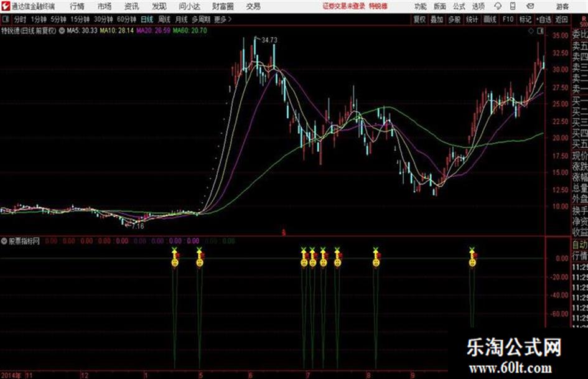Click the 证券交易未登录 login link
The image size is (588, 379).
click(x=344, y=6)
